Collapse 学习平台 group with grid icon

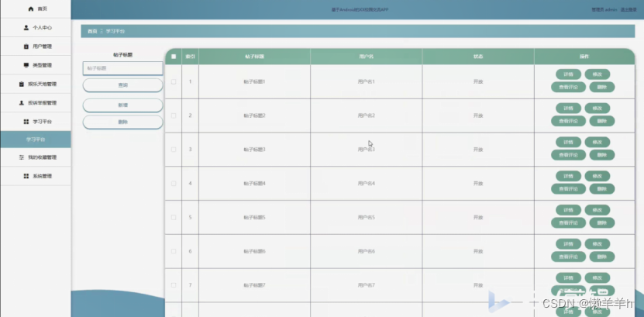pos(26,122)
